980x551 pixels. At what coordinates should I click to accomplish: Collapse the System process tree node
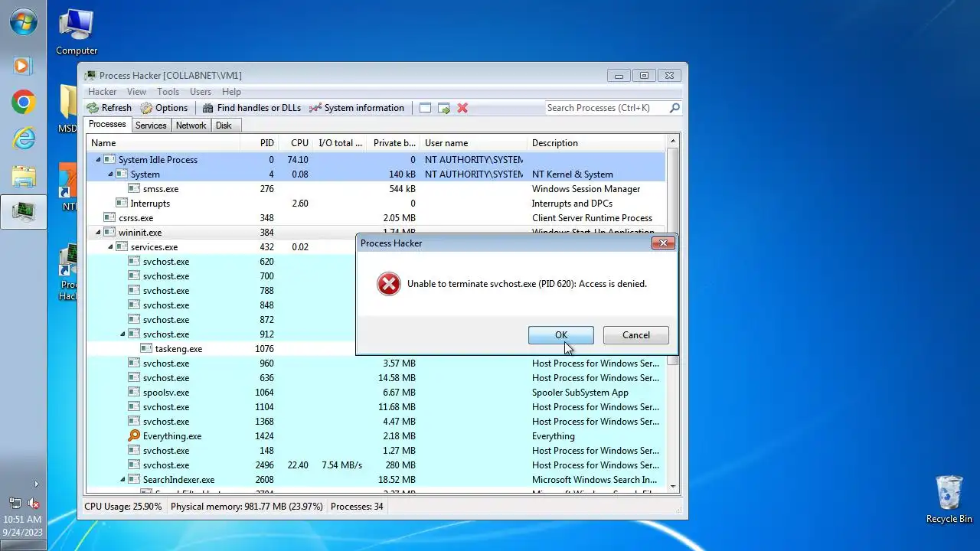[x=110, y=174]
